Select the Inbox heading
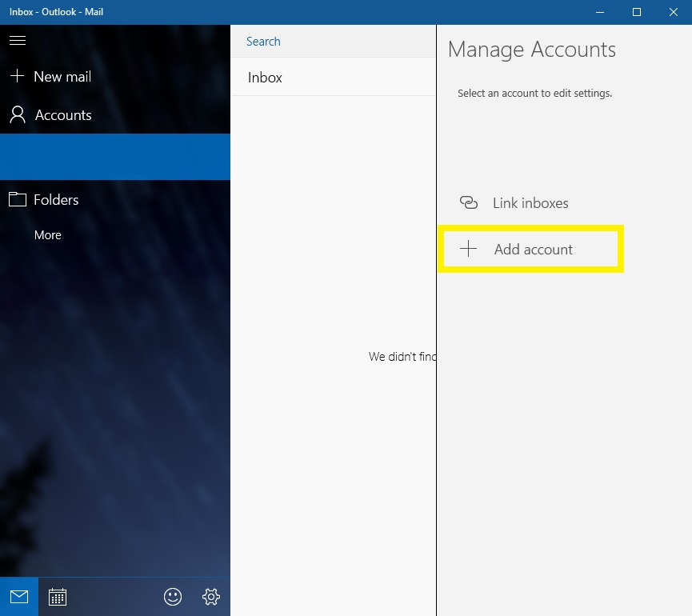 point(265,78)
